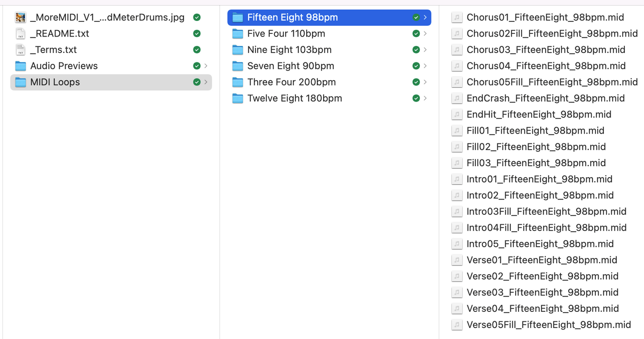Select the EndCrash_FifteenEight MIDI file icon
Image resolution: width=644 pixels, height=339 pixels.
point(456,98)
